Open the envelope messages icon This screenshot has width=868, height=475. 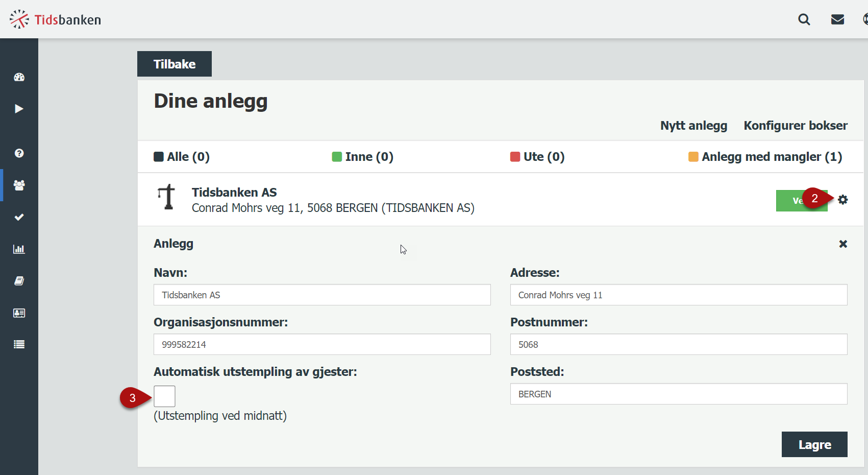click(837, 19)
